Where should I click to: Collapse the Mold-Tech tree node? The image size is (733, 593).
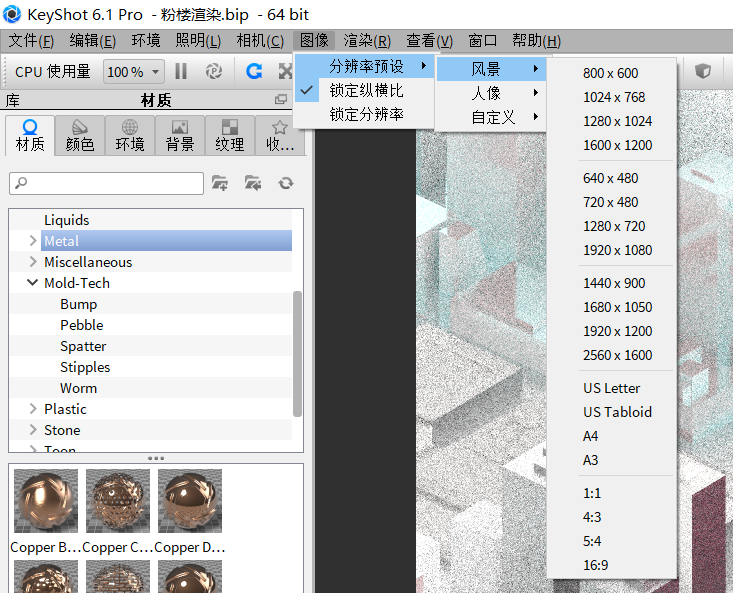click(x=33, y=283)
